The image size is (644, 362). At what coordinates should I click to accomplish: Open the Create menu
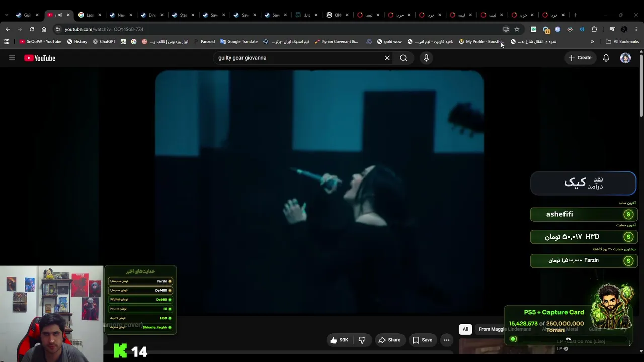(x=580, y=58)
